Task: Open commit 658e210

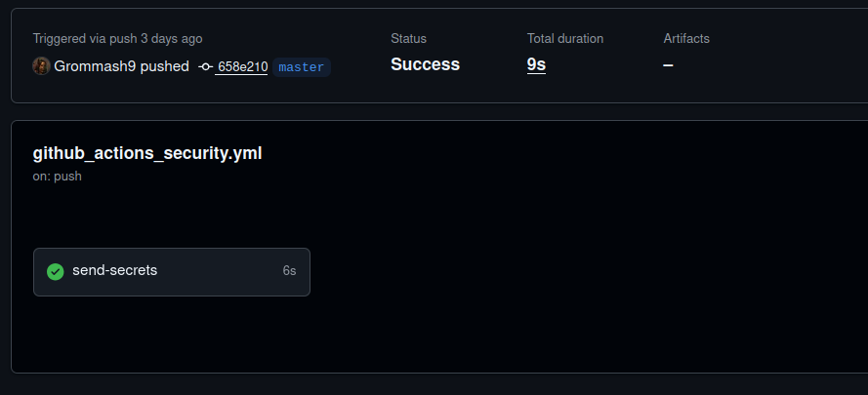Action: [242, 67]
